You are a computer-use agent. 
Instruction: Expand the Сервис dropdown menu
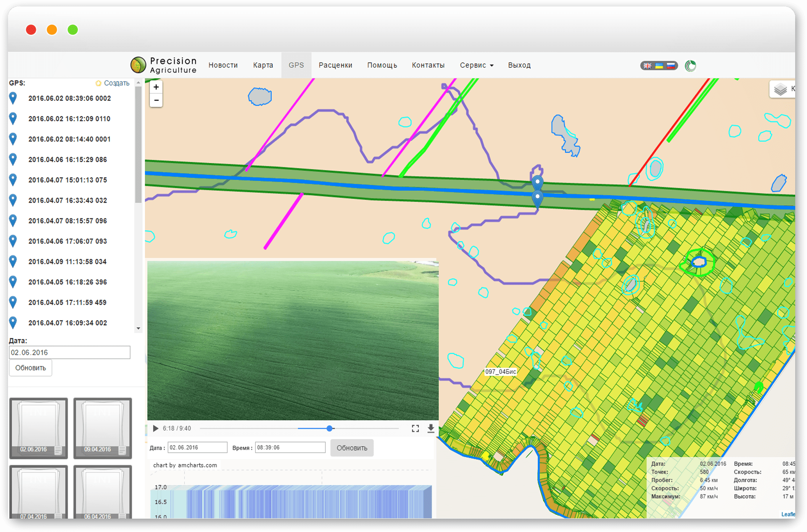pyautogui.click(x=477, y=65)
